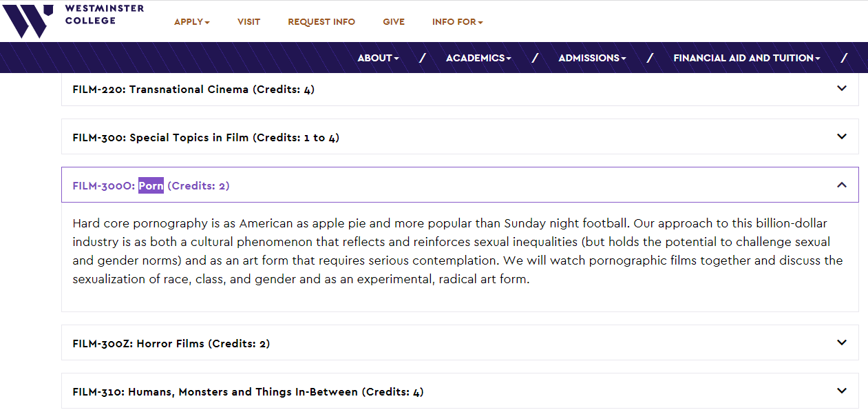Expand the FILM-300 Special Topics chevron
This screenshot has width=868, height=410.
coord(841,136)
